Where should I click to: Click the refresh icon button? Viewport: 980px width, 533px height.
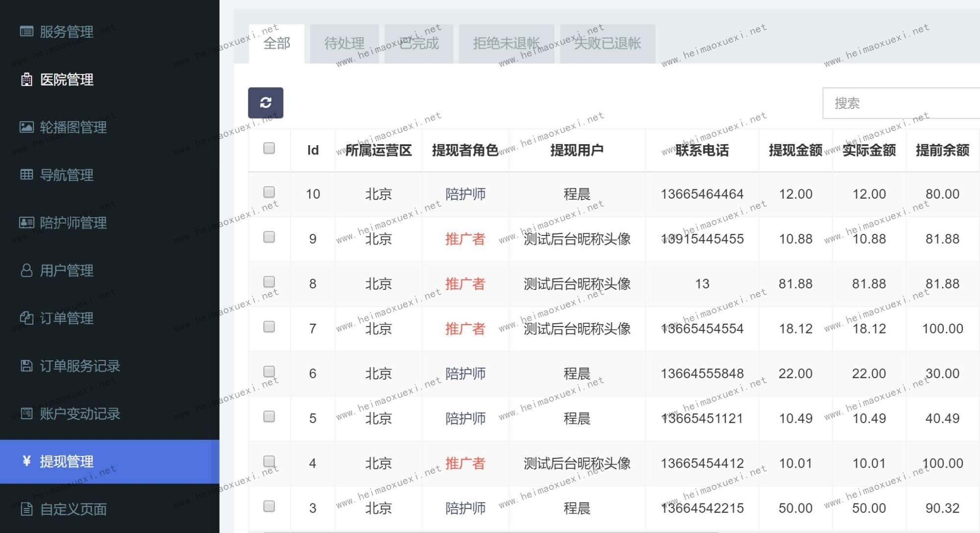(x=266, y=102)
